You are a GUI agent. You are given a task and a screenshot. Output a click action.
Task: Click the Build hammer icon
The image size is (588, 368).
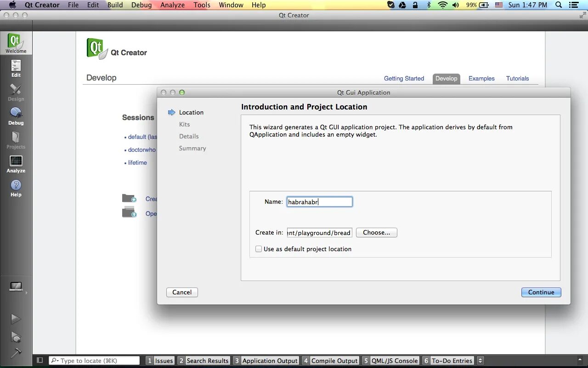coord(16,353)
